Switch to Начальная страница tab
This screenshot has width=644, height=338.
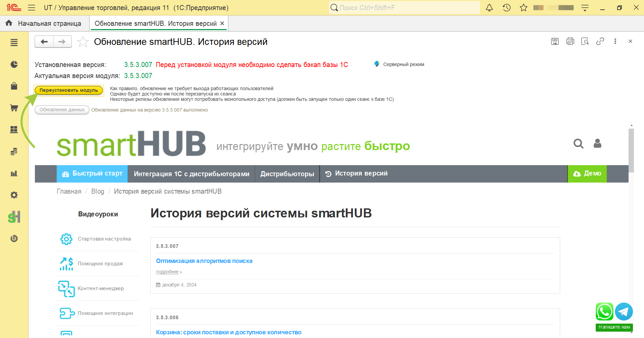(49, 23)
